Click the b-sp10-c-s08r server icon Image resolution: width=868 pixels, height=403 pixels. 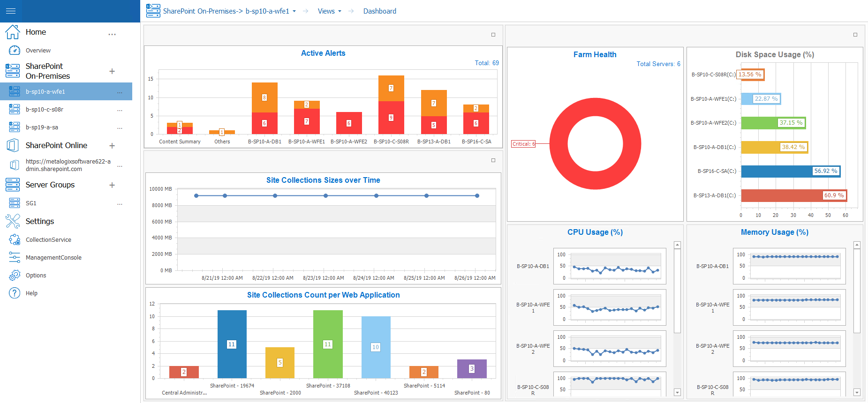[x=15, y=109]
